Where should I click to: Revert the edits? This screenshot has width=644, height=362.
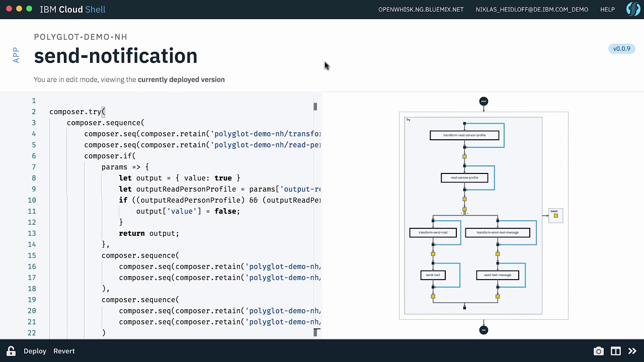coord(64,351)
